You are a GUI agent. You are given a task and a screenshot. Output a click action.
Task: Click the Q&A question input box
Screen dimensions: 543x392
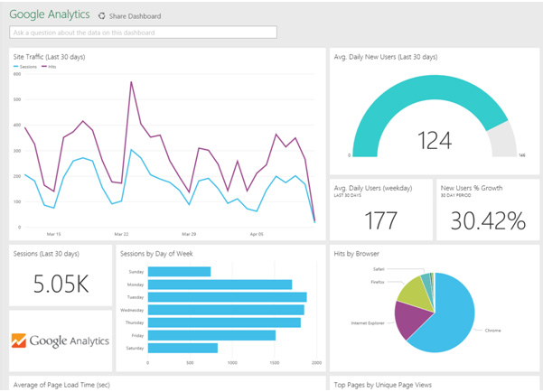coord(143,33)
